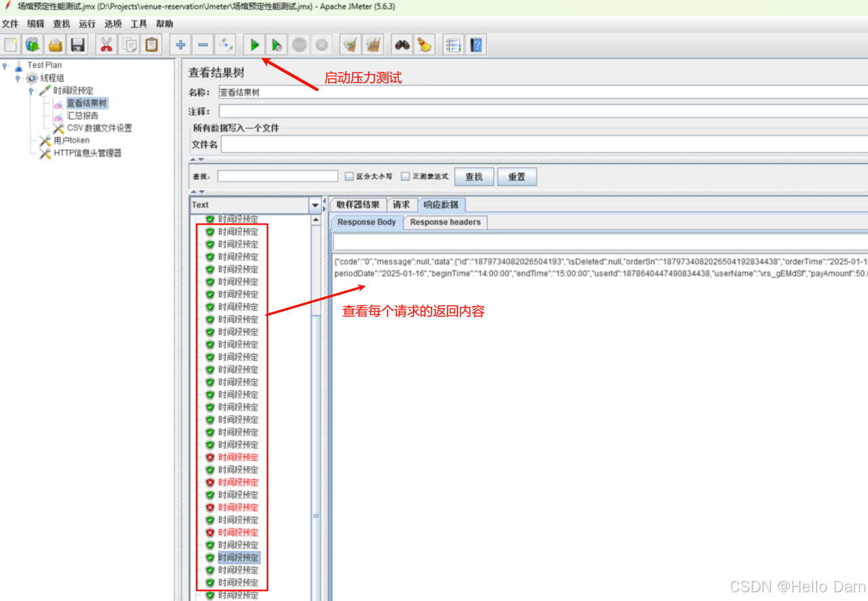868x601 pixels.
Task: Open the 选项 menu
Action: (113, 24)
